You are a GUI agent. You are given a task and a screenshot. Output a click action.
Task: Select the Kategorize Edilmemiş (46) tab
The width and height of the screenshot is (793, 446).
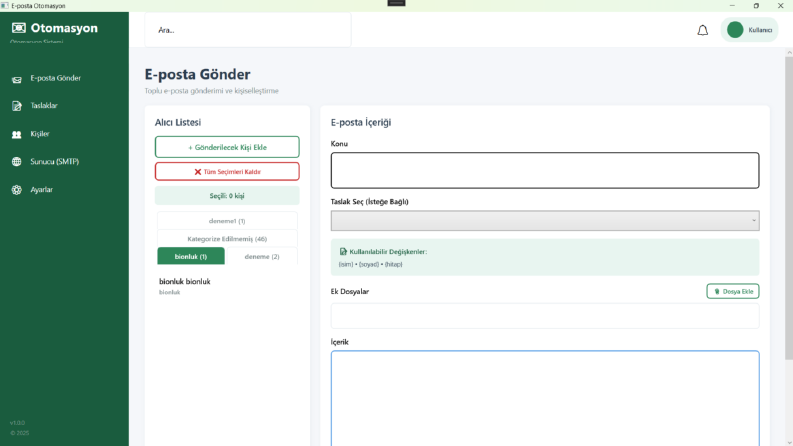pos(227,239)
